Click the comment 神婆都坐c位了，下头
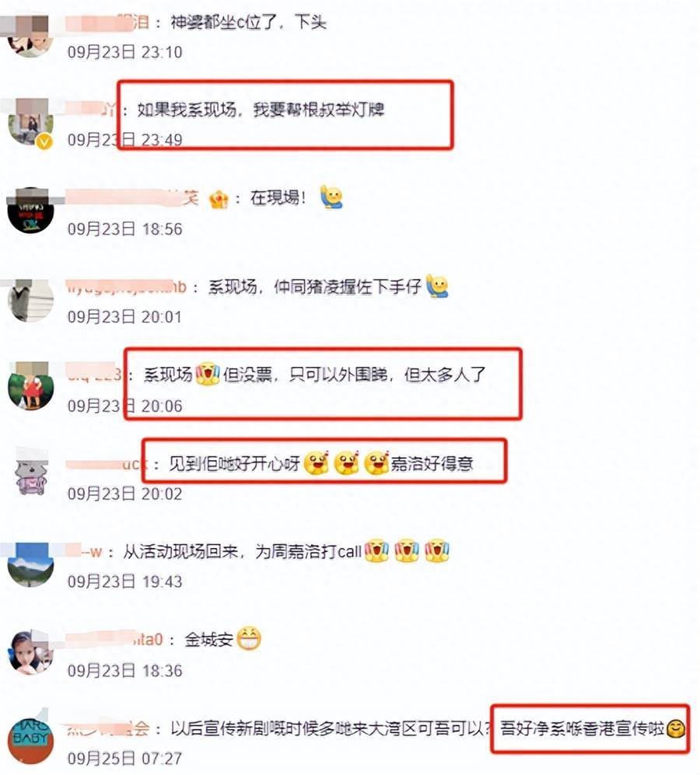 pos(248,23)
